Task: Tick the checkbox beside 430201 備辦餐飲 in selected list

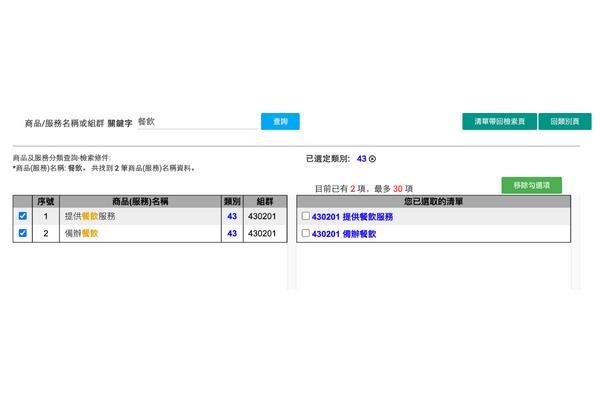Action: [306, 233]
